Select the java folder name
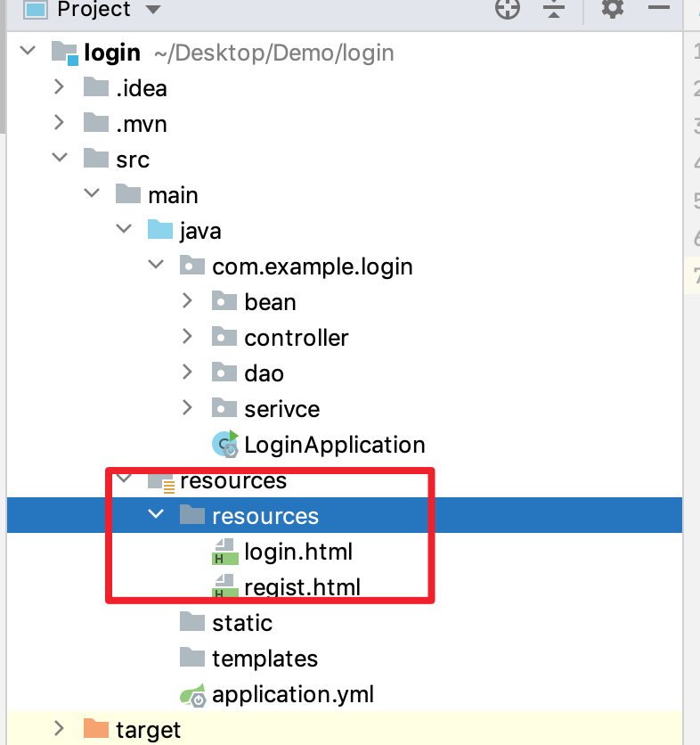The width and height of the screenshot is (700, 745). click(x=200, y=232)
